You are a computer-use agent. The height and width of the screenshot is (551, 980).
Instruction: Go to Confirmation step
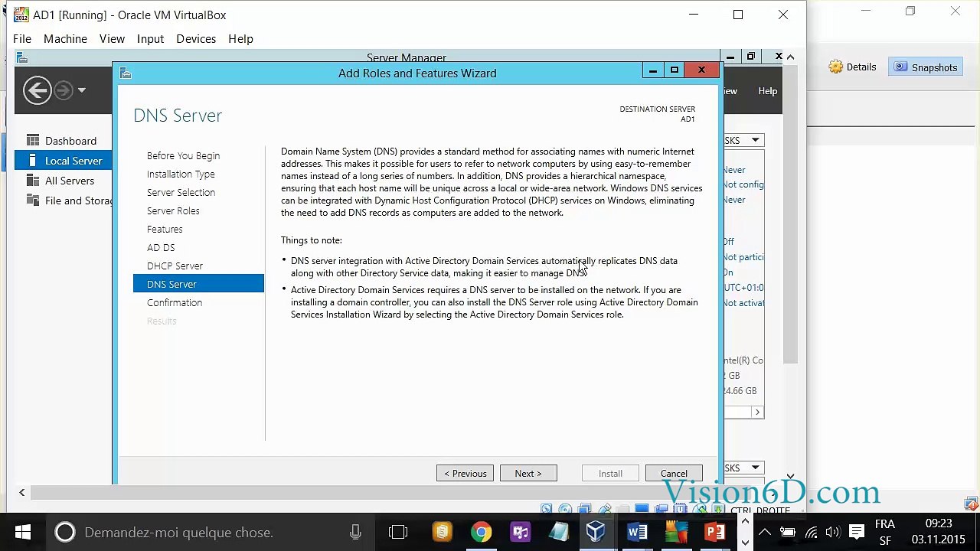click(x=175, y=302)
